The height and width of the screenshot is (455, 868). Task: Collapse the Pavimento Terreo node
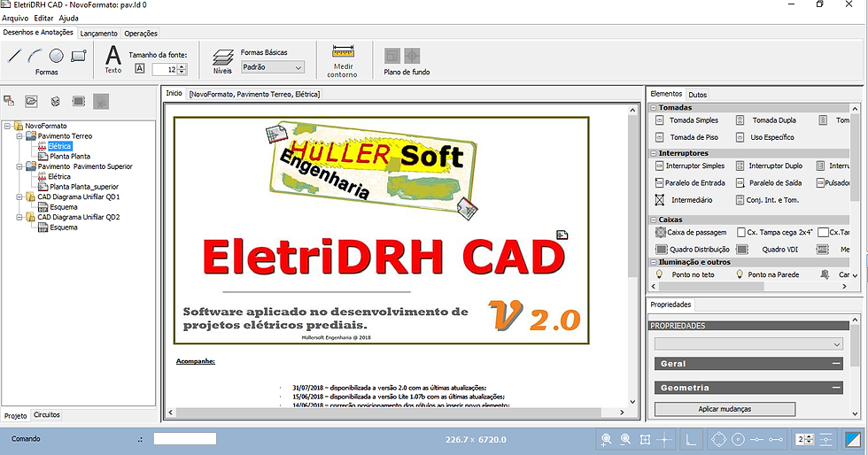click(19, 135)
